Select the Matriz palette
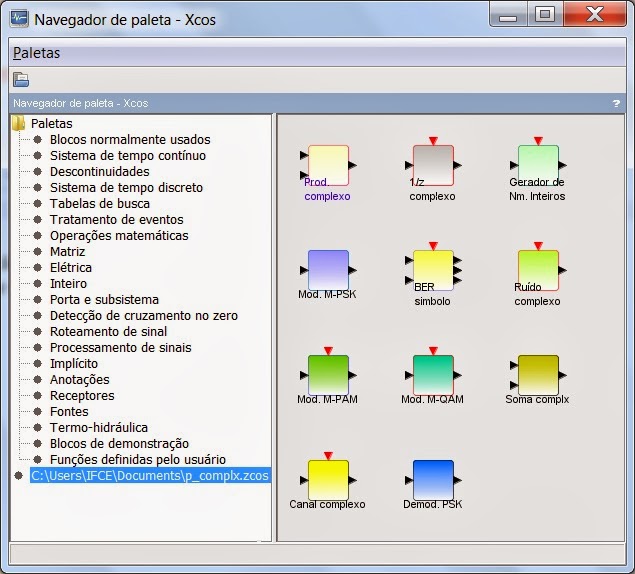This screenshot has width=635, height=574. [67, 252]
